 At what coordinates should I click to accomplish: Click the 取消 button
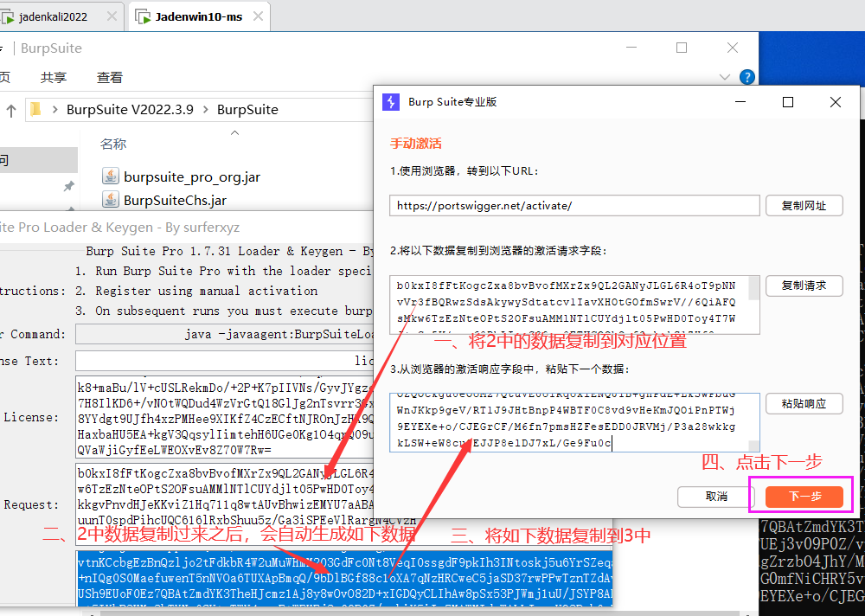(x=716, y=497)
